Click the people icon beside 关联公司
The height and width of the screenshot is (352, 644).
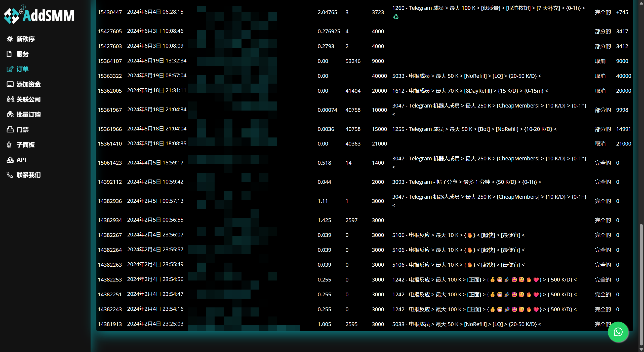[10, 99]
